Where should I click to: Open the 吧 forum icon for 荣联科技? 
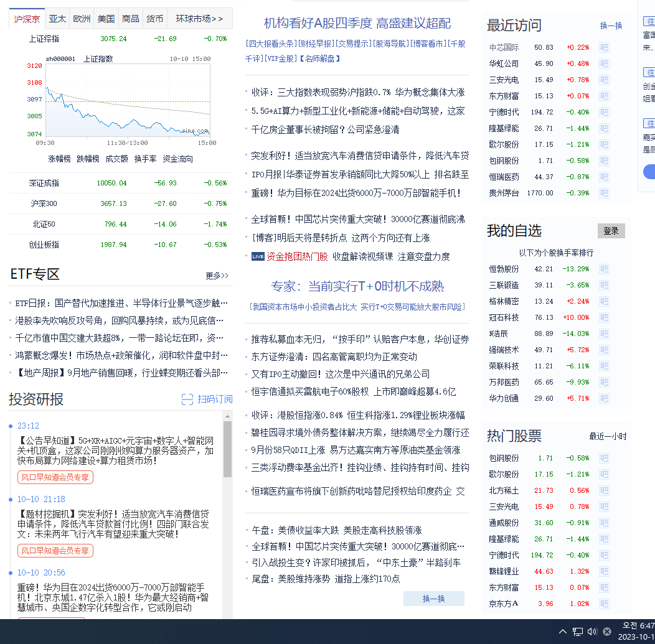[x=603, y=366]
